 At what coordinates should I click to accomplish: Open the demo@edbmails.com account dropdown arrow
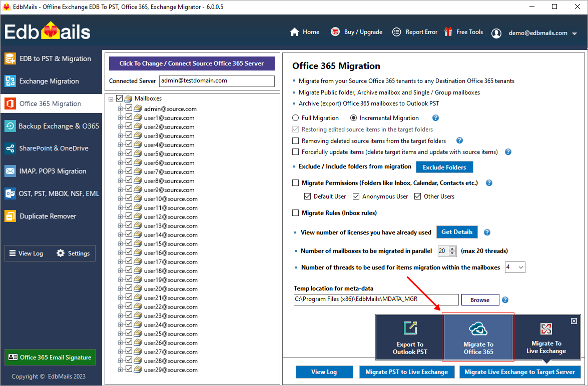(574, 33)
